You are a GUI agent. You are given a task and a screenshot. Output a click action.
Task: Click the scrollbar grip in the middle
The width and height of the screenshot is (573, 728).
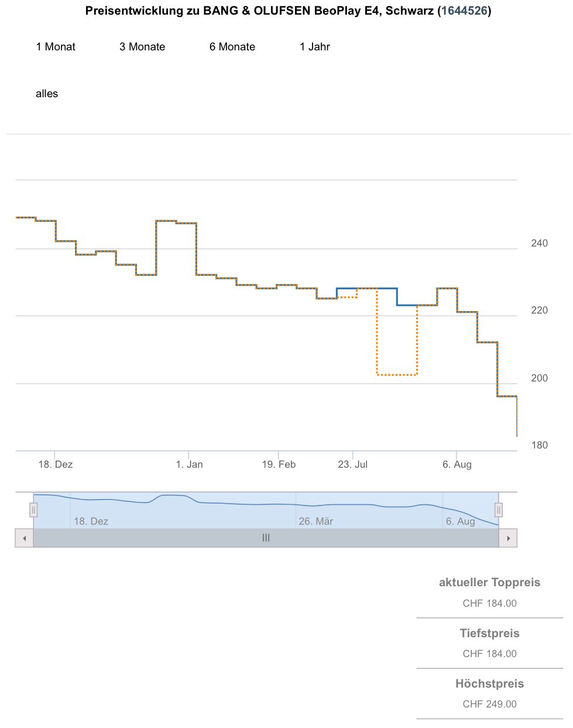tap(266, 538)
